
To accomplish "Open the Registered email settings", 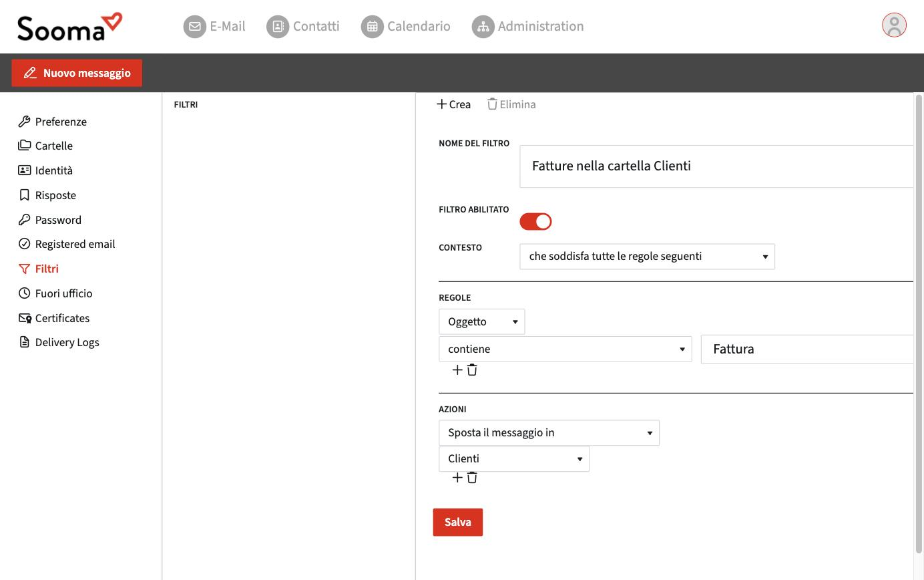I will coord(67,244).
